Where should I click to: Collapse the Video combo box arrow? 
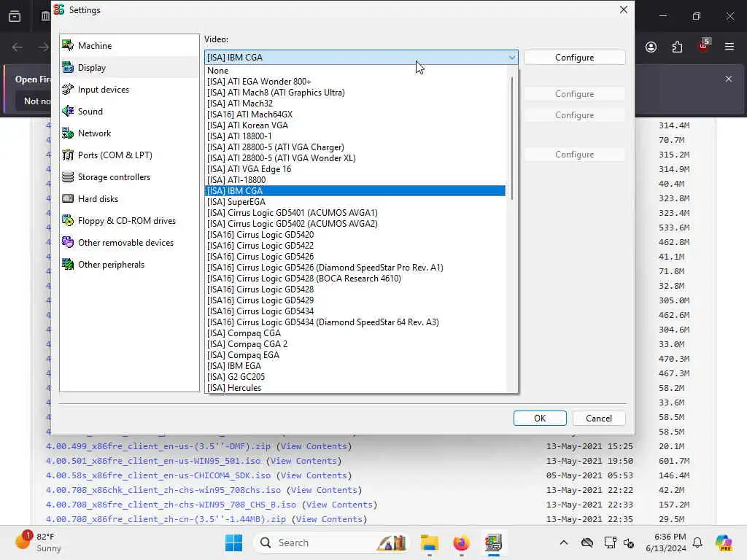511,57
